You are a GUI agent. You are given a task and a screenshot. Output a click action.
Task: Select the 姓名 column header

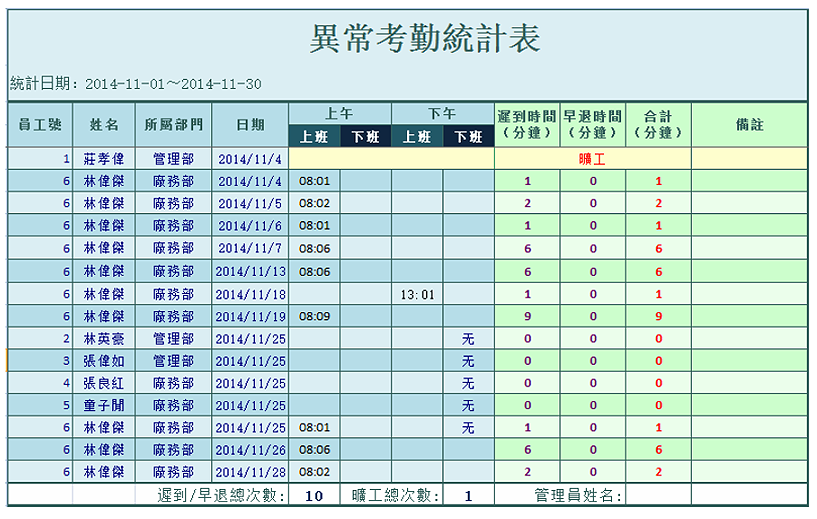pyautogui.click(x=104, y=125)
